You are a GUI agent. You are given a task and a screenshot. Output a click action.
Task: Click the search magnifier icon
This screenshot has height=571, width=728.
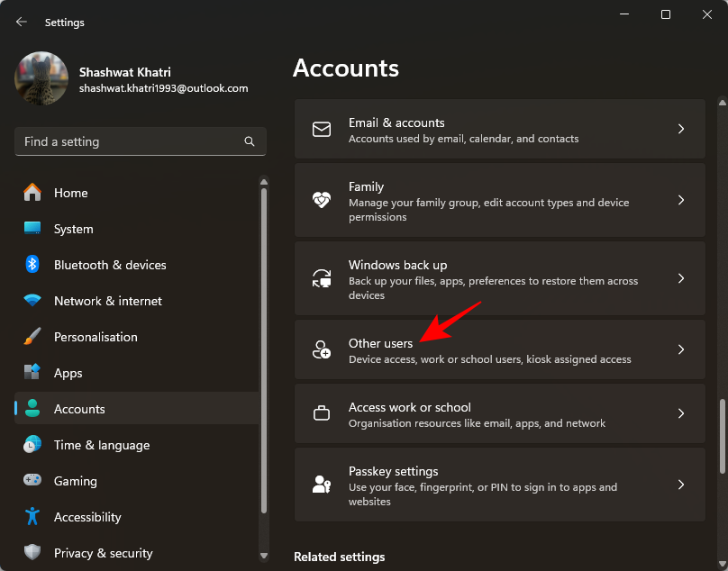250,141
